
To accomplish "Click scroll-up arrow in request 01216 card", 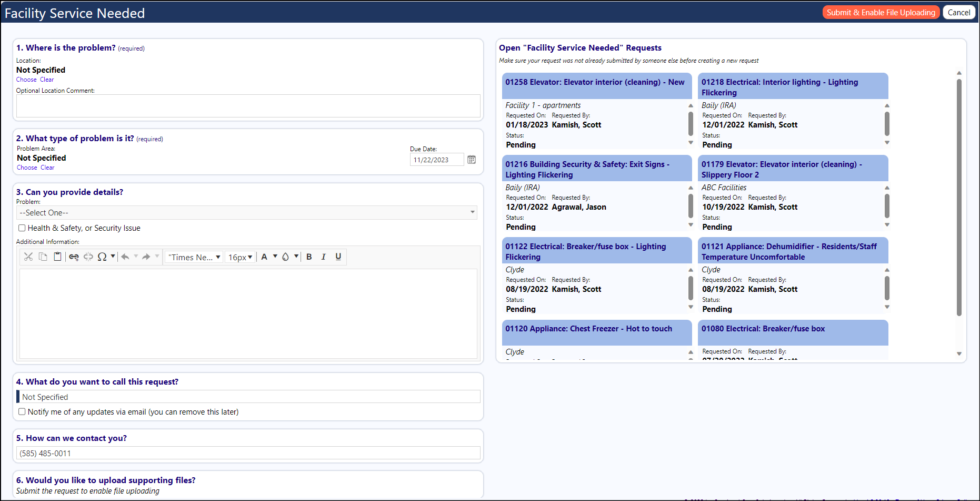I will [x=691, y=188].
